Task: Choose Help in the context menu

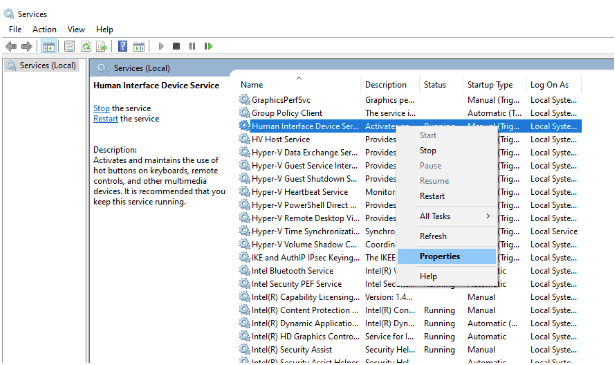Action: pyautogui.click(x=447, y=276)
